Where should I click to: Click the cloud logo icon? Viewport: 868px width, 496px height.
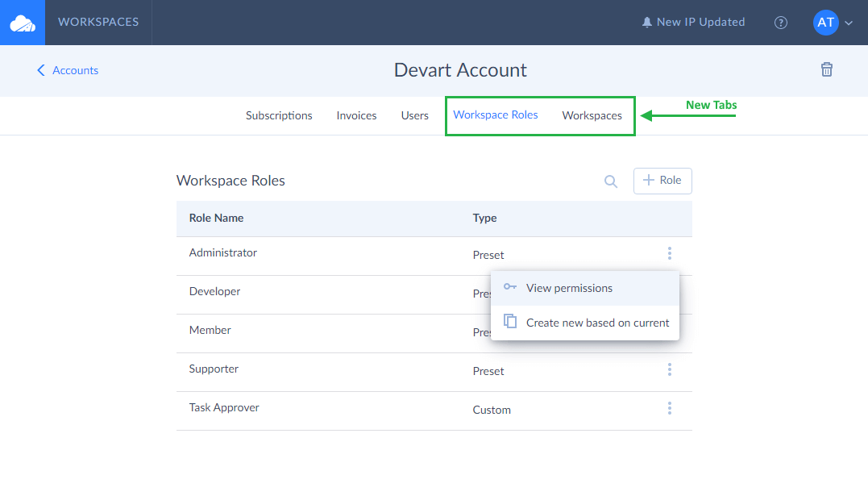(23, 23)
